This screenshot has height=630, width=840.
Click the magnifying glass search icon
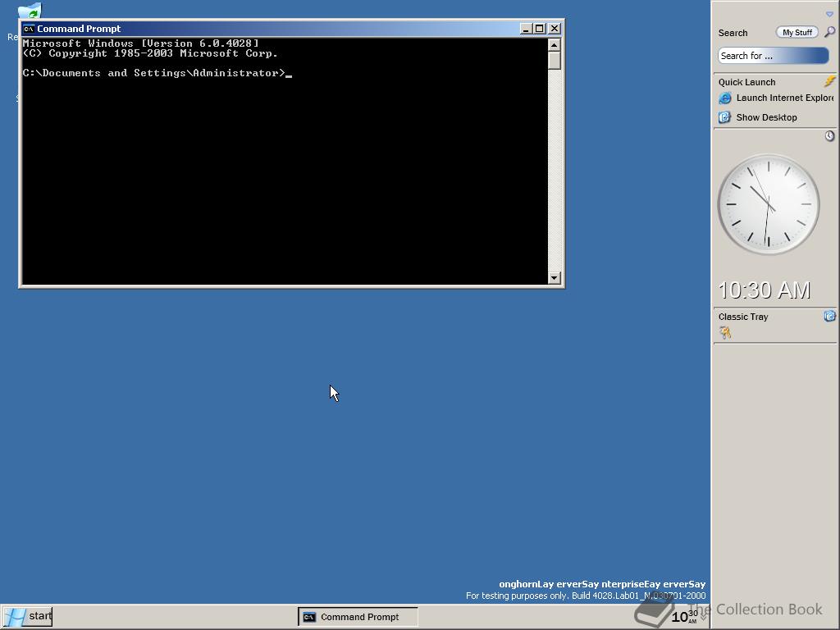(x=829, y=32)
